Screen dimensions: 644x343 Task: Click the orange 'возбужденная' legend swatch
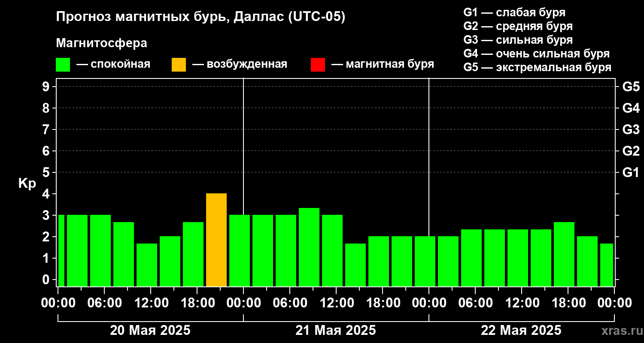click(x=179, y=65)
